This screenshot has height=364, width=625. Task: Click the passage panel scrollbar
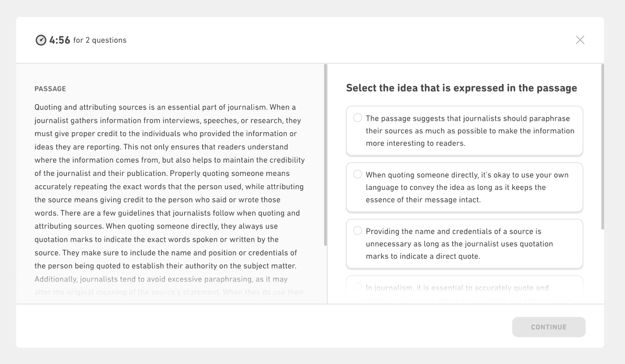click(x=325, y=156)
